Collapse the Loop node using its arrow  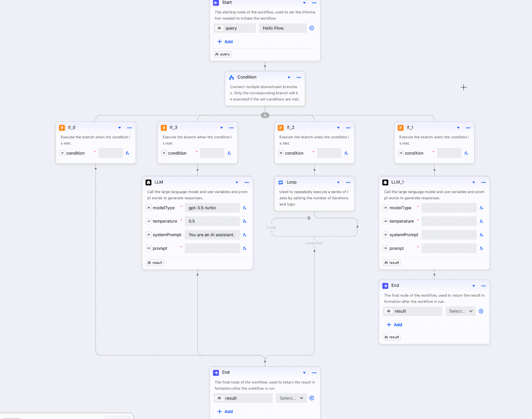338,182
